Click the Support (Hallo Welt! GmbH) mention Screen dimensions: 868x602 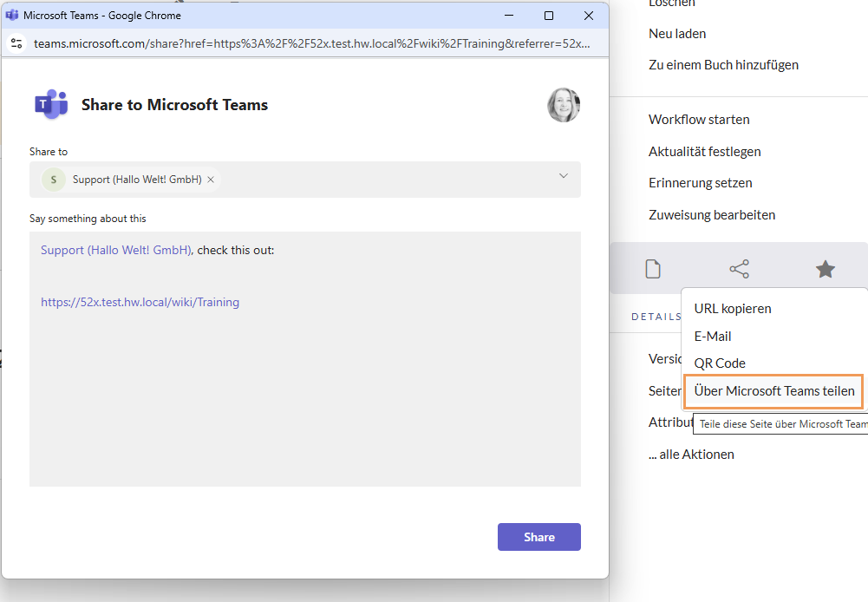click(115, 251)
